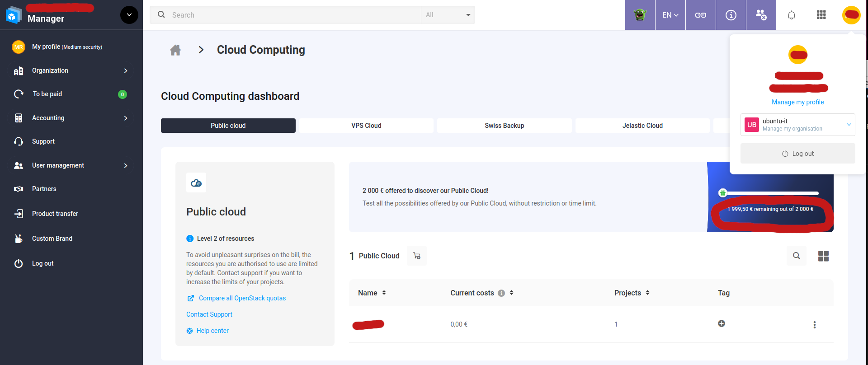Click Log out in profile popup
The image size is (868, 365).
(797, 154)
